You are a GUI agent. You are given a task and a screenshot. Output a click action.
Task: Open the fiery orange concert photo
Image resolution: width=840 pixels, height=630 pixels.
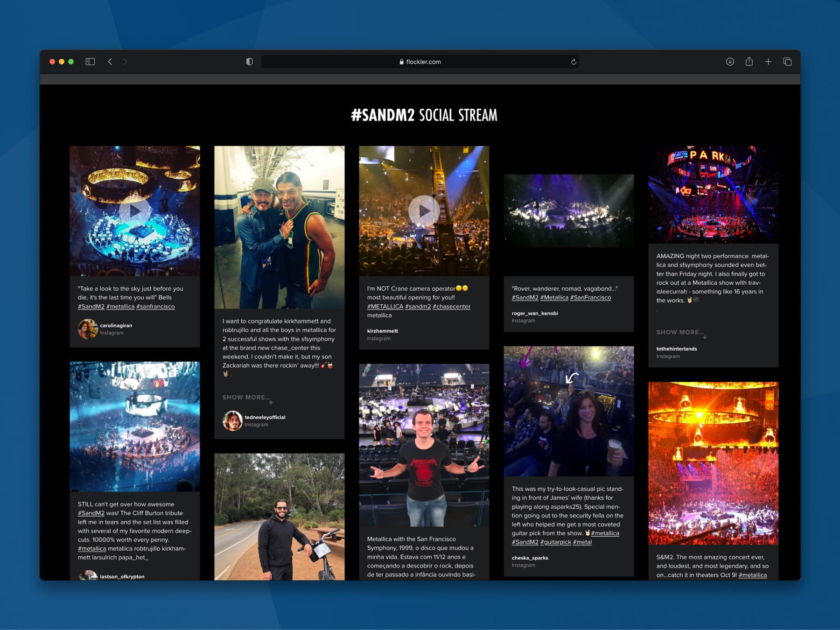click(x=713, y=463)
